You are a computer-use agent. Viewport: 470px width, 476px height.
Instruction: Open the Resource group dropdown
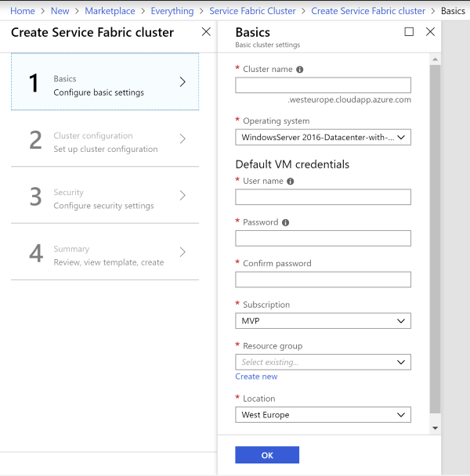323,362
